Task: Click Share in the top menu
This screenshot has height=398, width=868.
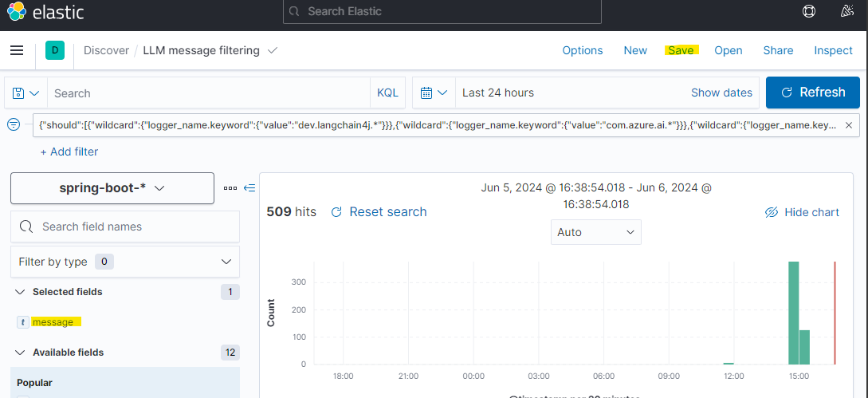Action: pos(778,50)
